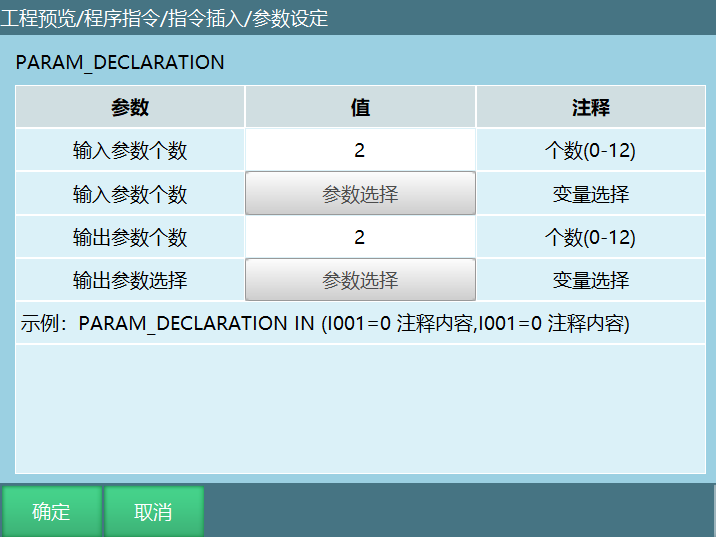The width and height of the screenshot is (716, 537).
Task: Click the 参数 column header
Action: click(130, 108)
